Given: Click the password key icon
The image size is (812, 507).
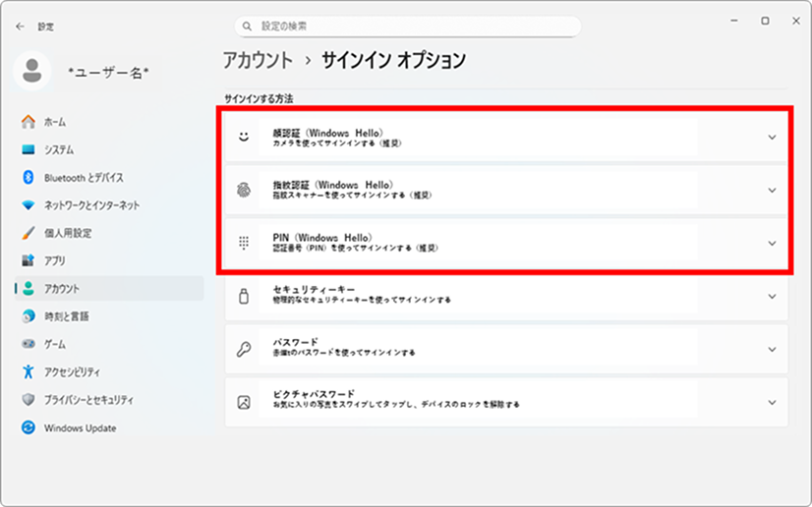Looking at the screenshot, I should (244, 348).
